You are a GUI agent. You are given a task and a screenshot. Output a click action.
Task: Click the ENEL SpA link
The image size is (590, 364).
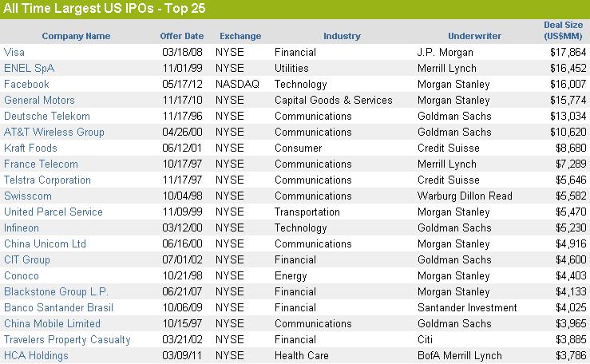click(29, 69)
